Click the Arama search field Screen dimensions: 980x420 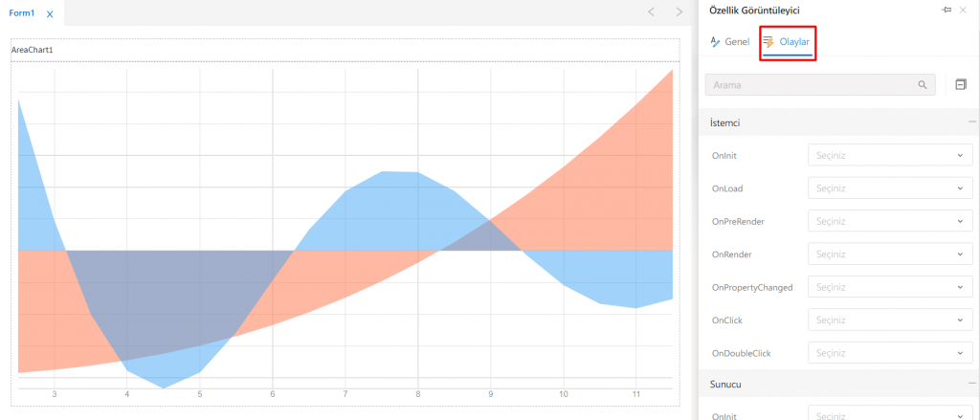pyautogui.click(x=813, y=85)
